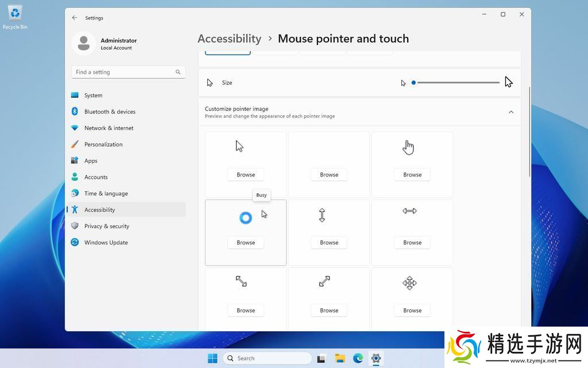The width and height of the screenshot is (588, 368).
Task: Collapse the Customize pointer image section
Action: point(511,112)
